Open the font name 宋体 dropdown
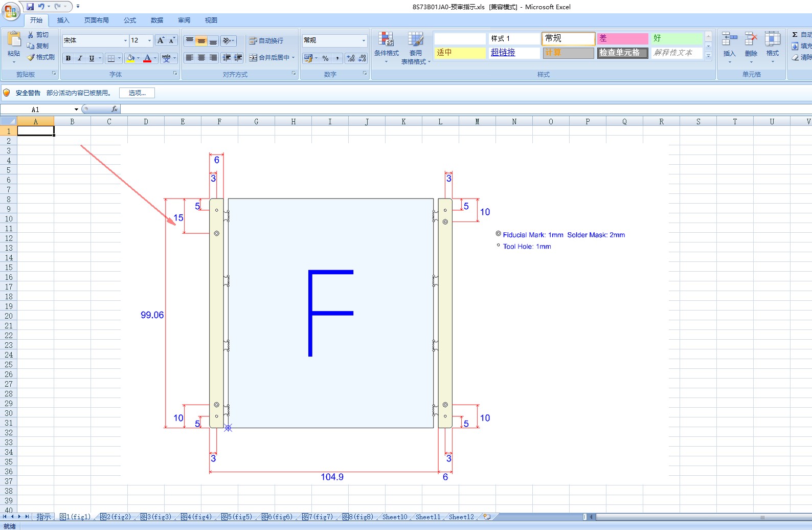The height and width of the screenshot is (530, 812). (125, 40)
